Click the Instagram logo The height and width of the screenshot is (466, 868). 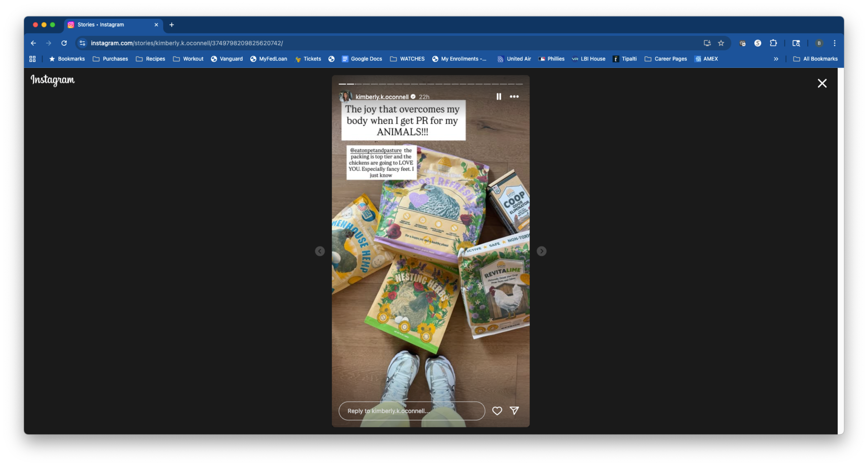[52, 80]
